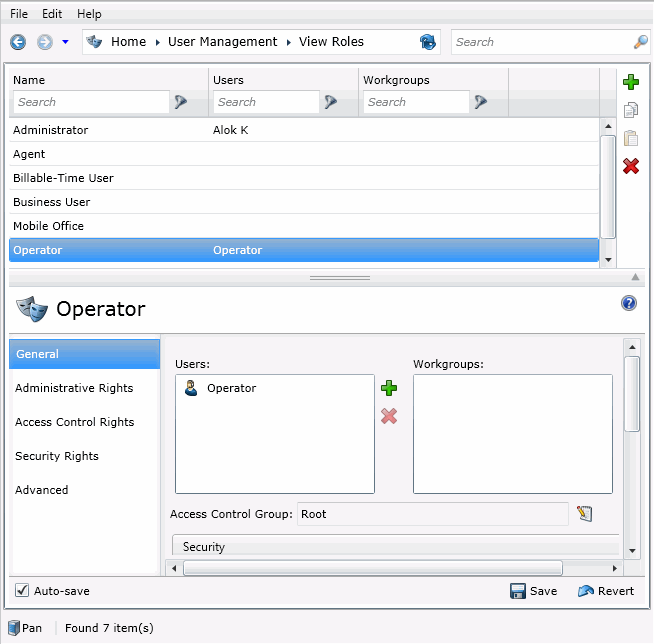Viewport: 654px width, 644px height.
Task: Open navigation history dropdown arrow
Action: click(x=65, y=42)
